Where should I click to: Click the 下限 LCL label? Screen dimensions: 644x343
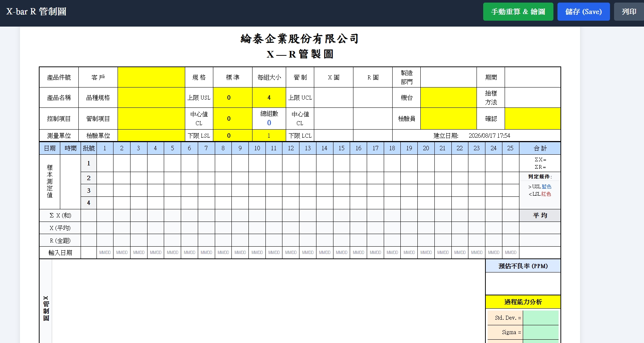[x=300, y=136]
